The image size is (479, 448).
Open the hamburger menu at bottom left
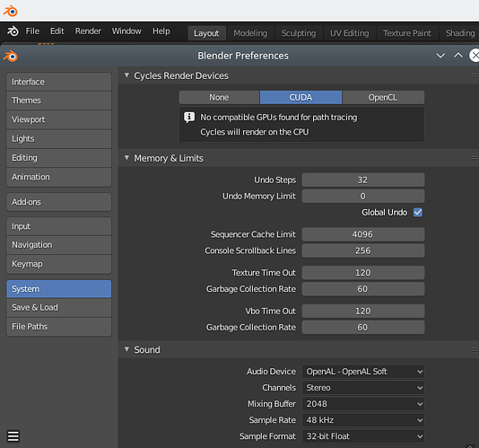(x=13, y=435)
